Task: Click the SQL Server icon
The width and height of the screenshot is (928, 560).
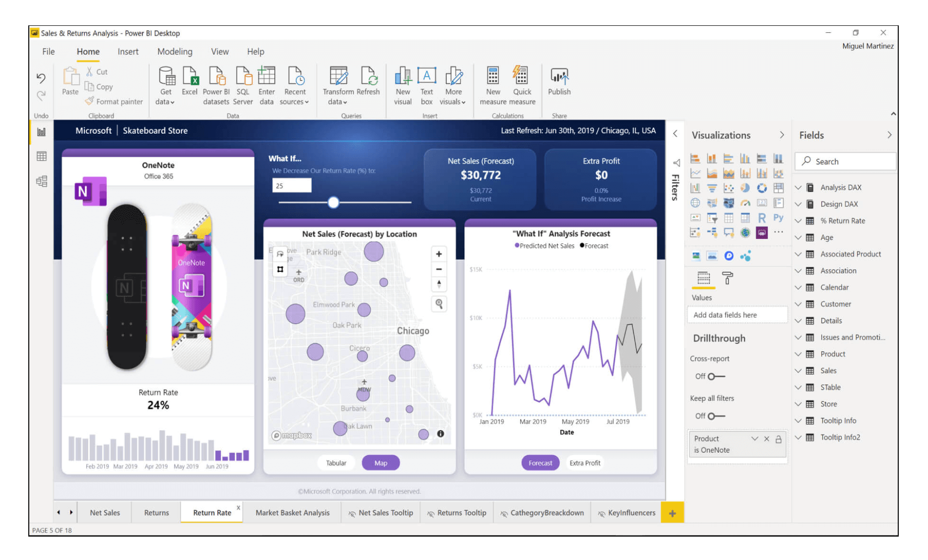Action: point(243,86)
